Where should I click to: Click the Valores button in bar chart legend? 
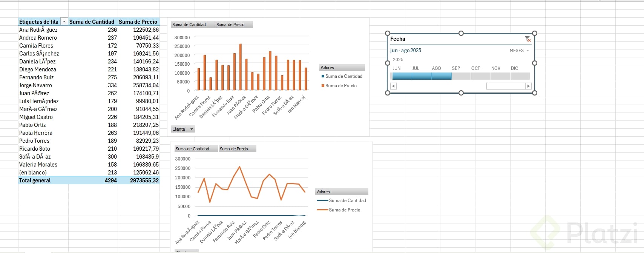click(x=342, y=68)
